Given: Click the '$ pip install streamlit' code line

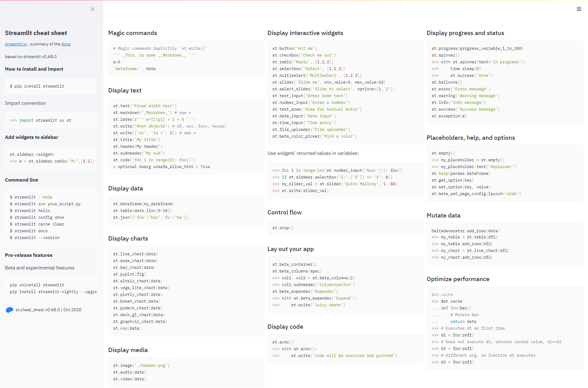Looking at the screenshot, I should point(37,86).
